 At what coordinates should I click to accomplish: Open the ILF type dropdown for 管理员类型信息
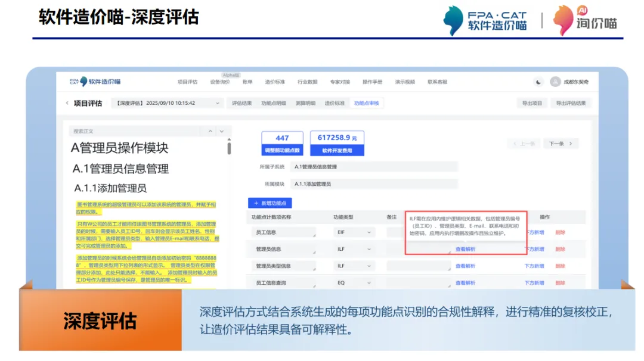click(354, 266)
